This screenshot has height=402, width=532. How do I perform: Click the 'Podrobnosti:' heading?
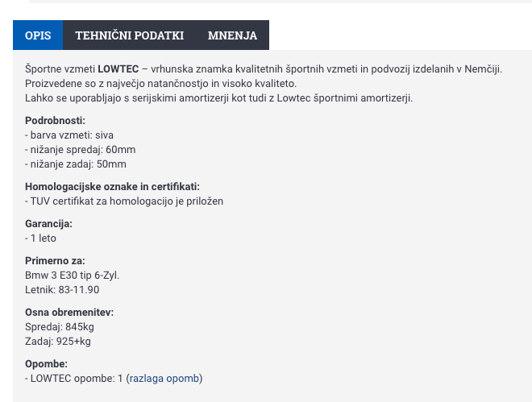(55, 121)
